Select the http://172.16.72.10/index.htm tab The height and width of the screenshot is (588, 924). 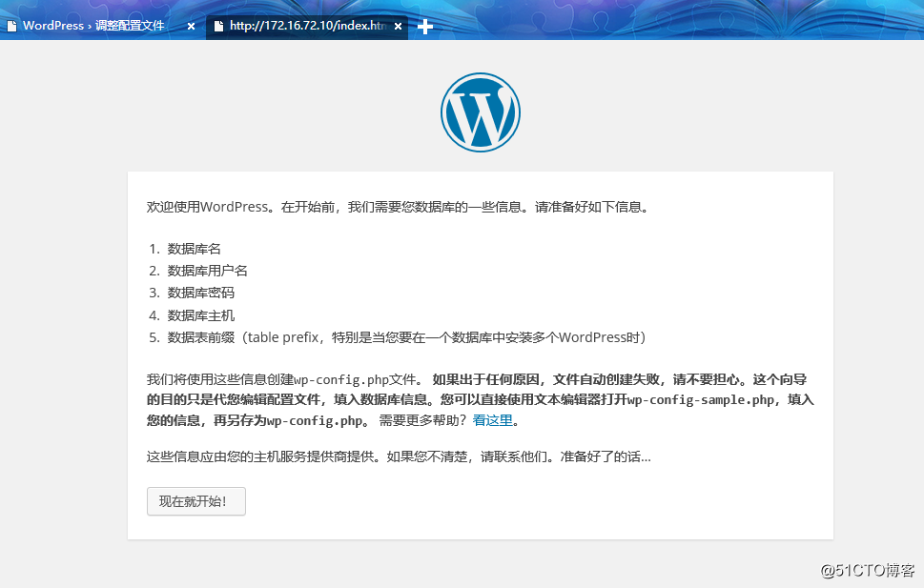point(307,26)
